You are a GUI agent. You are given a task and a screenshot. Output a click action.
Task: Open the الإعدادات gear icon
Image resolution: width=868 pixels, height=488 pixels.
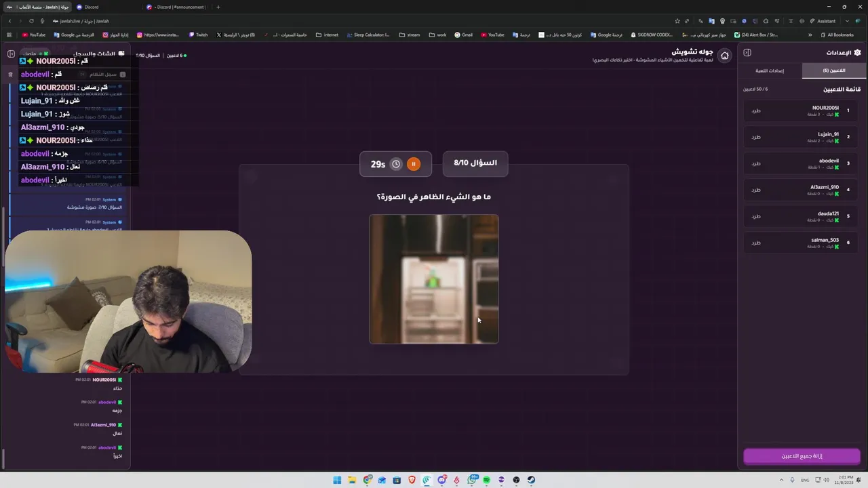point(857,52)
